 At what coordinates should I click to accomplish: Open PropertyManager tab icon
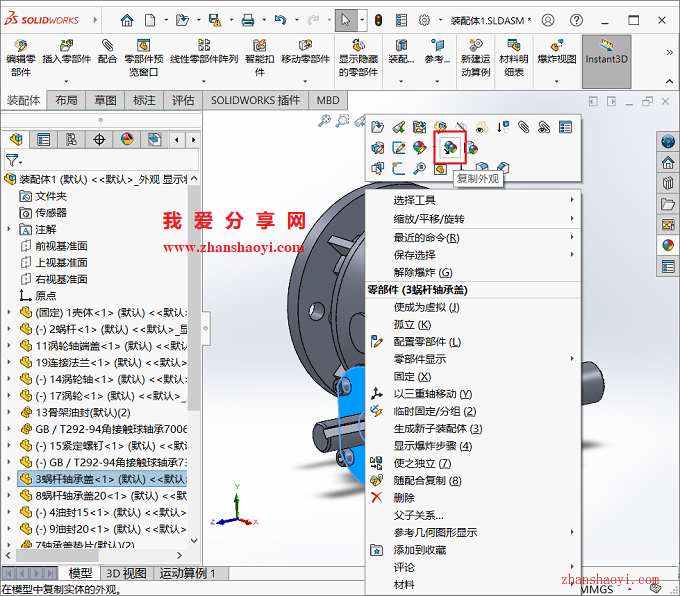43,140
